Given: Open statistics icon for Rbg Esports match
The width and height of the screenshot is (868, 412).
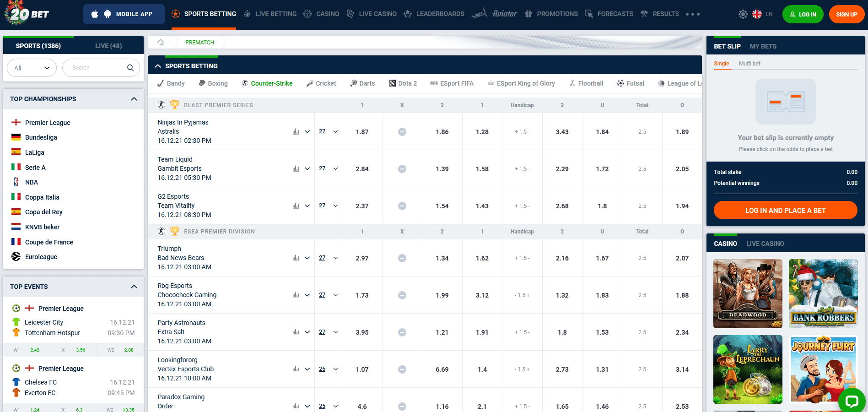Looking at the screenshot, I should (x=296, y=295).
